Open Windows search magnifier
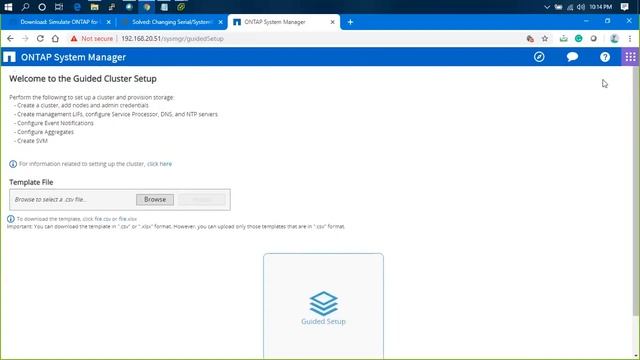The image size is (640, 360). pyautogui.click(x=25, y=7)
